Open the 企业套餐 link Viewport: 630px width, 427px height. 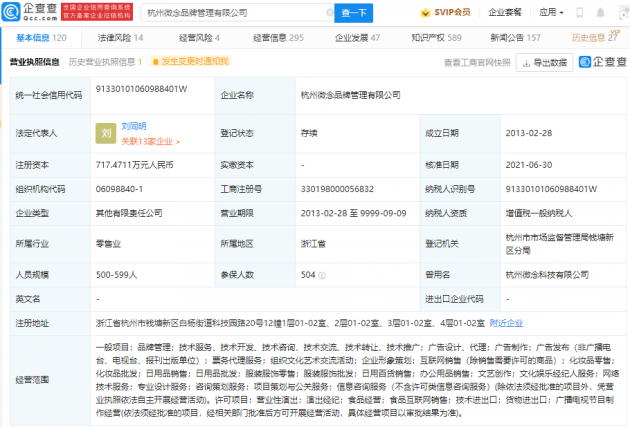pos(505,12)
